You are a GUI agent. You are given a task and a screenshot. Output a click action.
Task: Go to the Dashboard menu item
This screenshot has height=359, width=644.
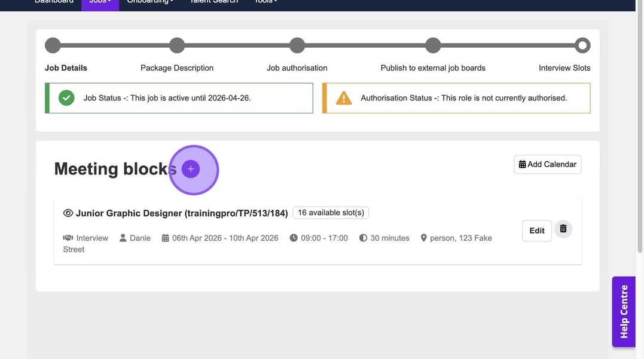[54, 2]
